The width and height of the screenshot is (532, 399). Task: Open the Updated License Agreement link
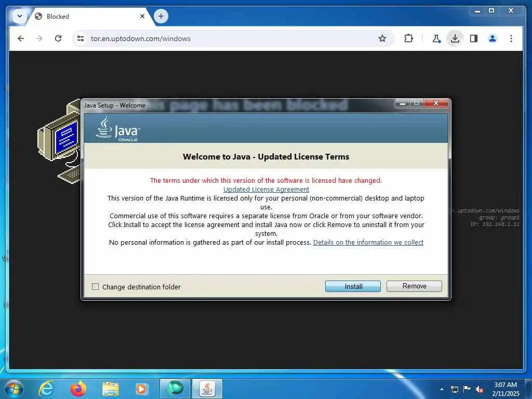pyautogui.click(x=267, y=189)
